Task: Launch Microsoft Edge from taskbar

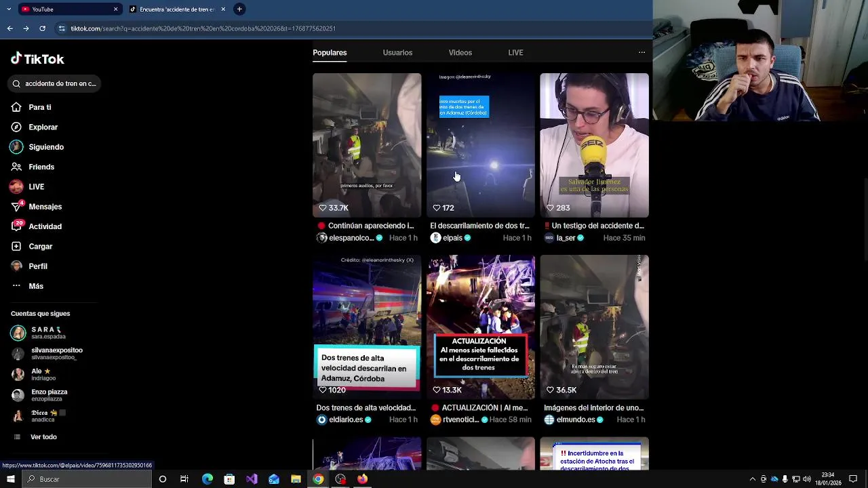Action: pyautogui.click(x=208, y=479)
